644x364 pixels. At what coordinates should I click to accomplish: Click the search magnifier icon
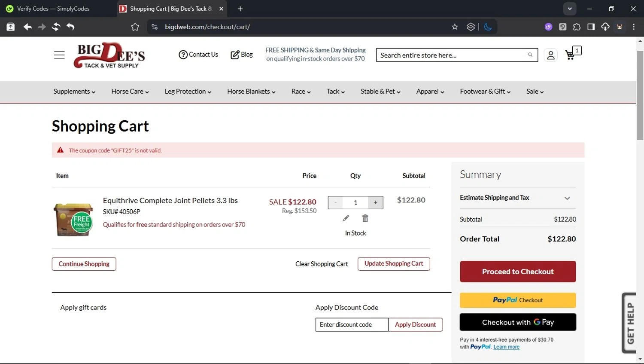(530, 55)
